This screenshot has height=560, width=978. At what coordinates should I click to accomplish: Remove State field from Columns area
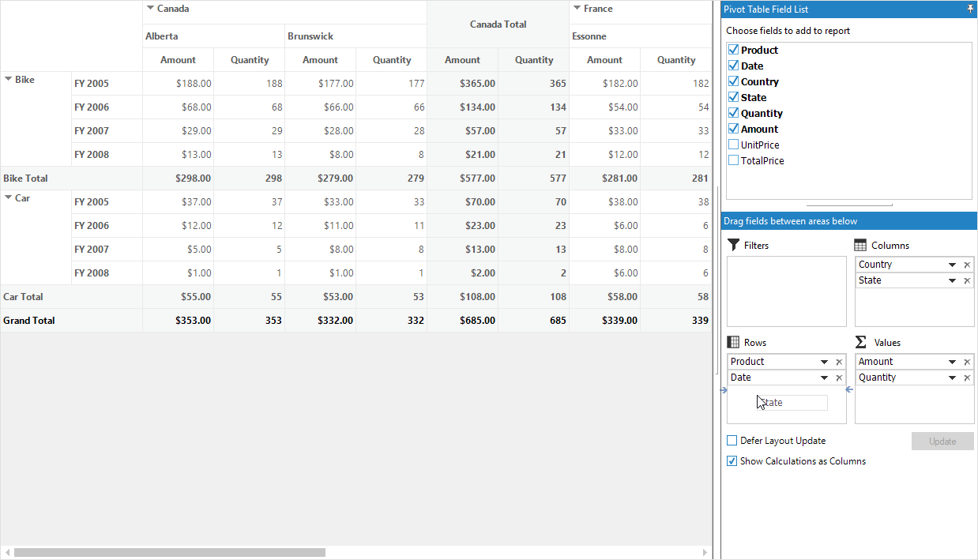pyautogui.click(x=967, y=280)
